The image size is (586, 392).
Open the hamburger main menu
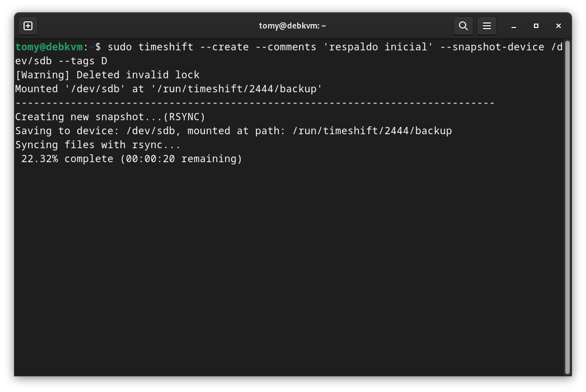click(x=487, y=26)
